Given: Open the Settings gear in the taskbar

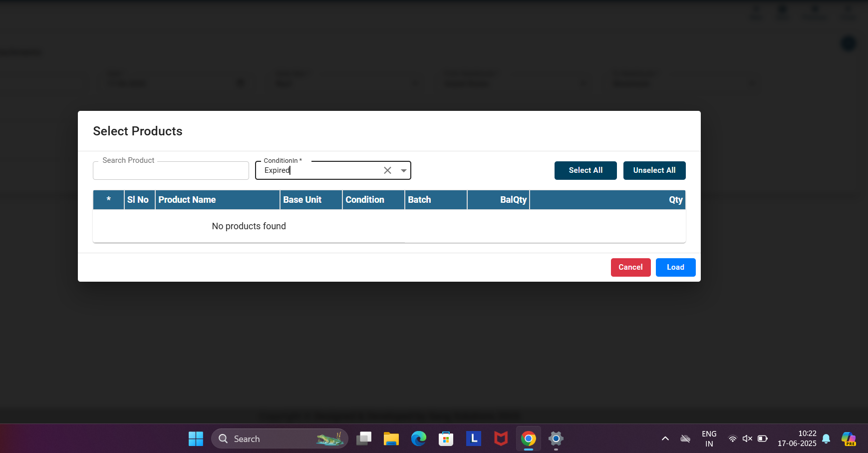Looking at the screenshot, I should point(556,439).
